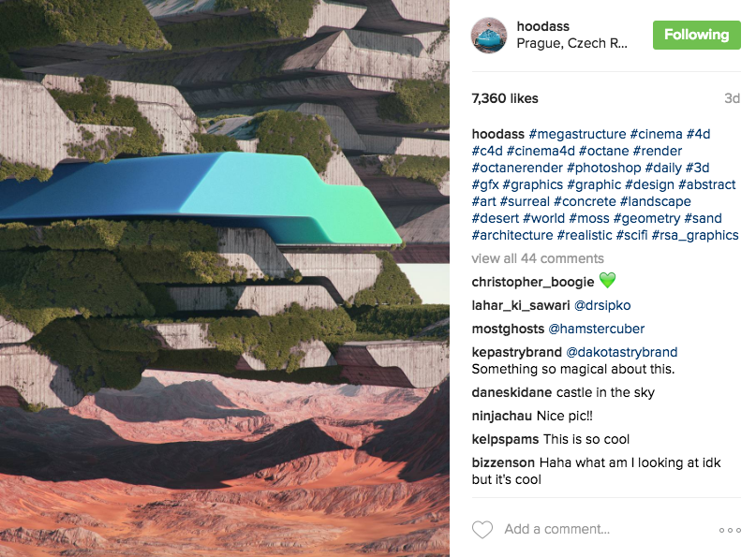This screenshot has width=756, height=557.
Task: Click the heart like icon
Action: pyautogui.click(x=482, y=530)
